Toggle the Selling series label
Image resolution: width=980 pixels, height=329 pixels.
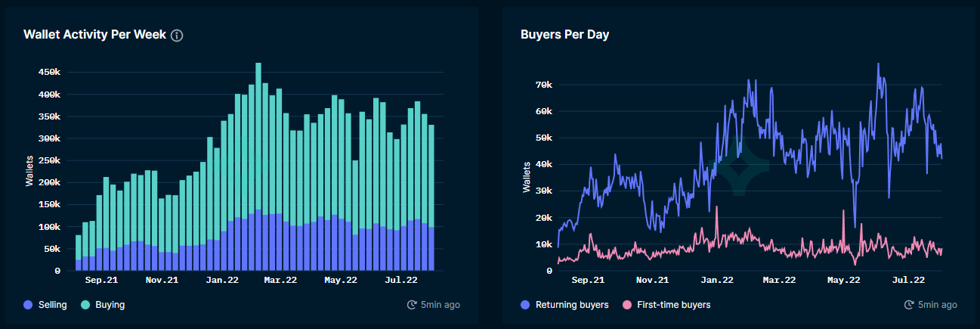pos(53,305)
